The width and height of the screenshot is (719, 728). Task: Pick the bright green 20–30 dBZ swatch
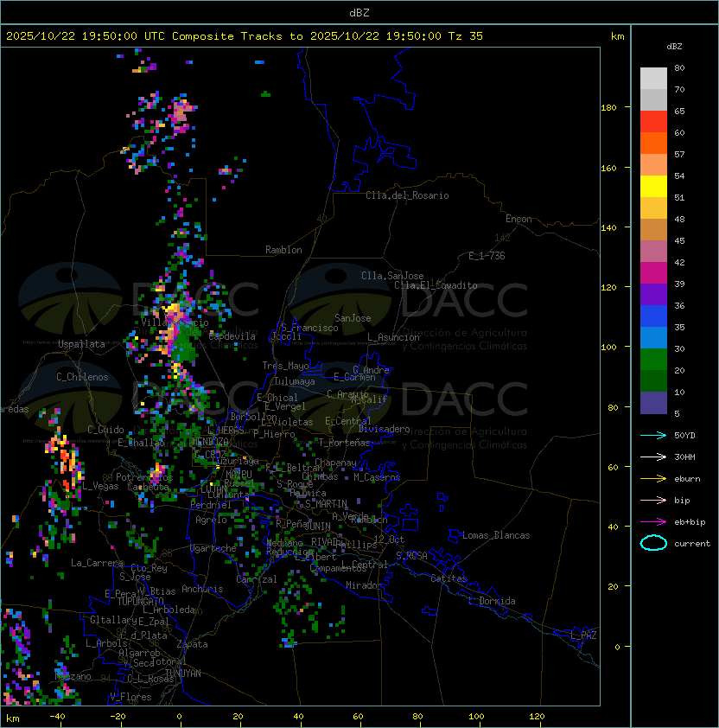(653, 360)
